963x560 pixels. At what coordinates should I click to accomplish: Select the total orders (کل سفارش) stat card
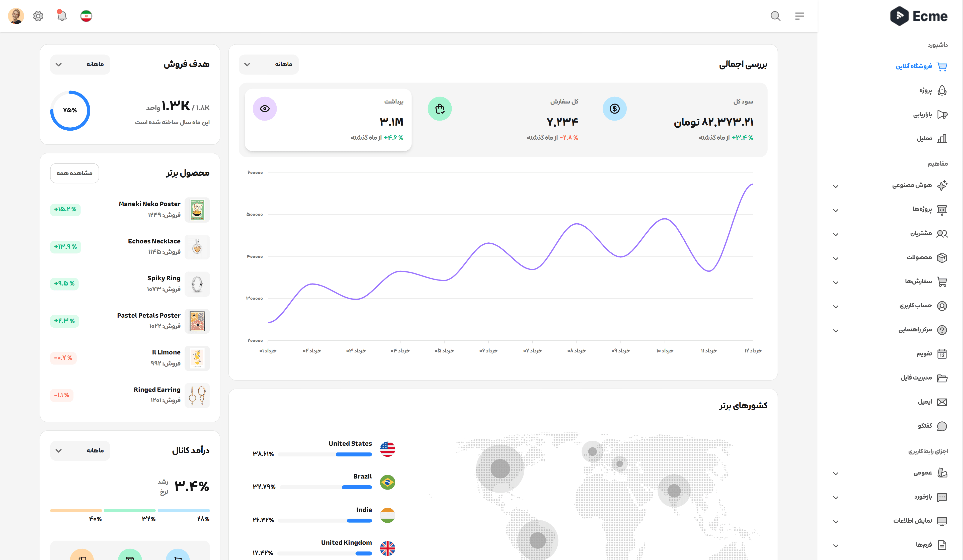click(503, 120)
